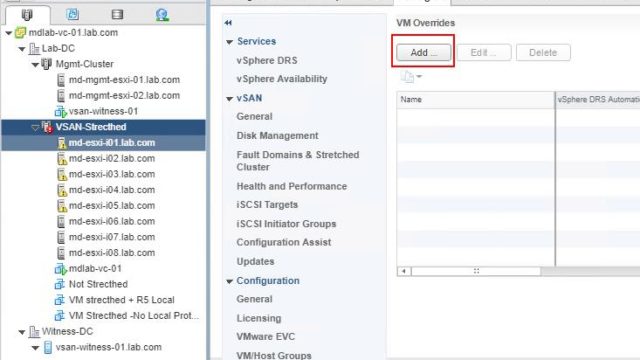640x360 pixels.
Task: Open the Hosts and Clusters navigator tab
Action: point(27,15)
